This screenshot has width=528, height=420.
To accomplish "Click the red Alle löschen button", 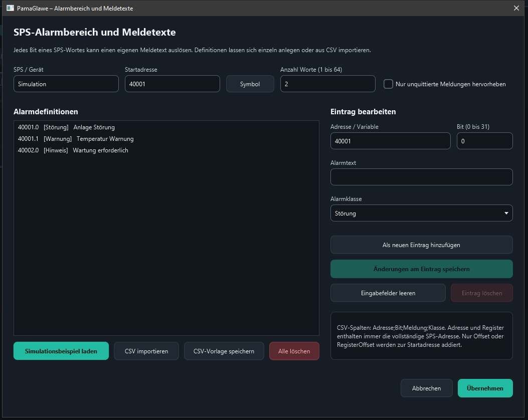I will coord(294,351).
